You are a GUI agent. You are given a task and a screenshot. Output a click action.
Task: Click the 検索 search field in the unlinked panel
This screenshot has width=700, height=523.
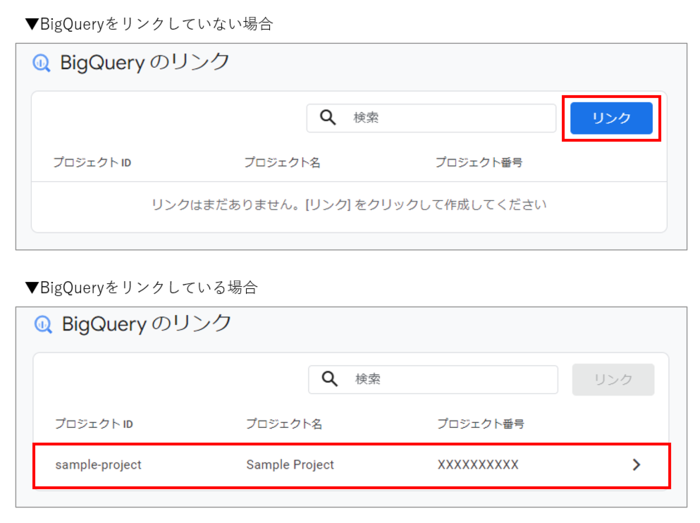[431, 118]
